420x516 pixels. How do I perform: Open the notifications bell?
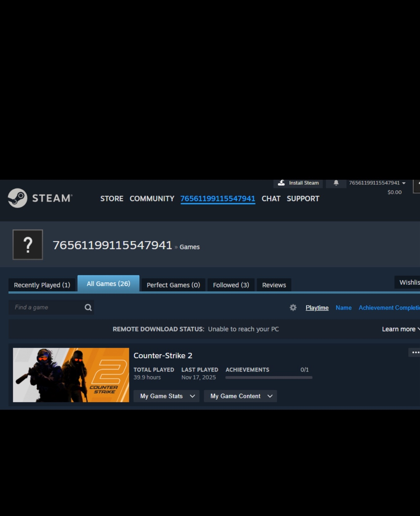click(336, 183)
